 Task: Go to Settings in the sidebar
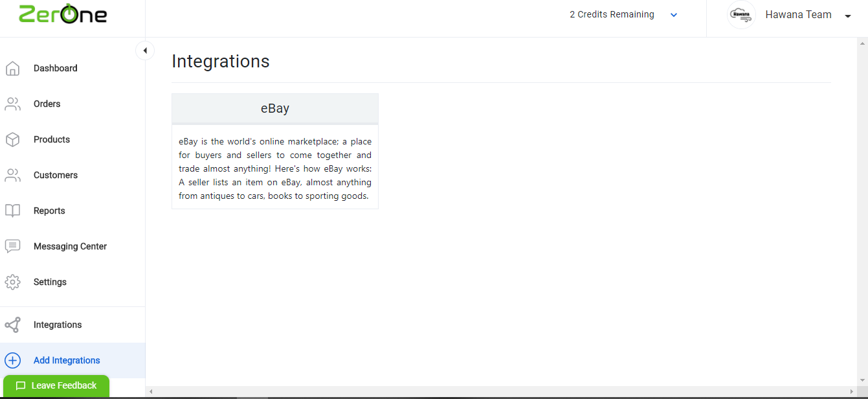(x=72, y=282)
